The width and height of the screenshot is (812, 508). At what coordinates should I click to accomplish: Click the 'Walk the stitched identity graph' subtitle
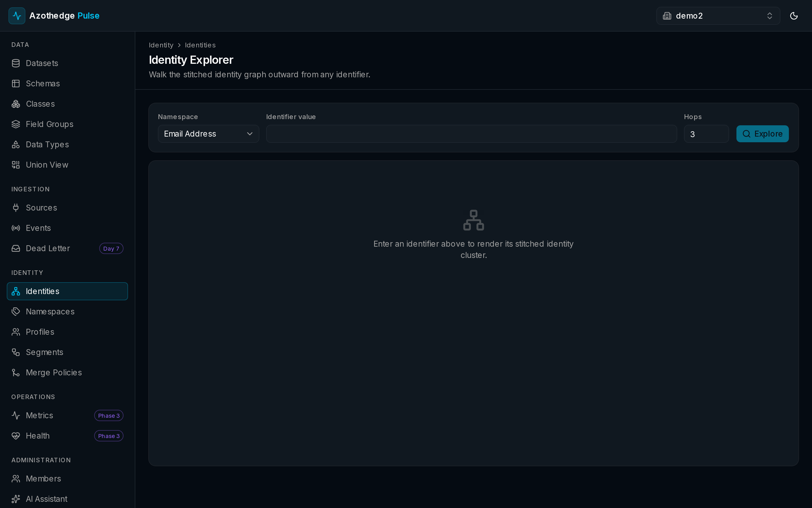tap(259, 74)
